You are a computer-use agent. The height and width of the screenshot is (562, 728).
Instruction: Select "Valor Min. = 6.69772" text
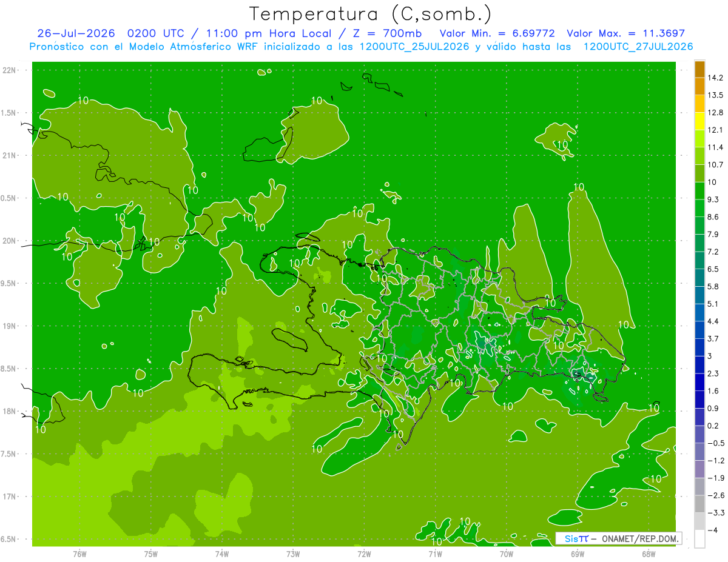point(497,33)
